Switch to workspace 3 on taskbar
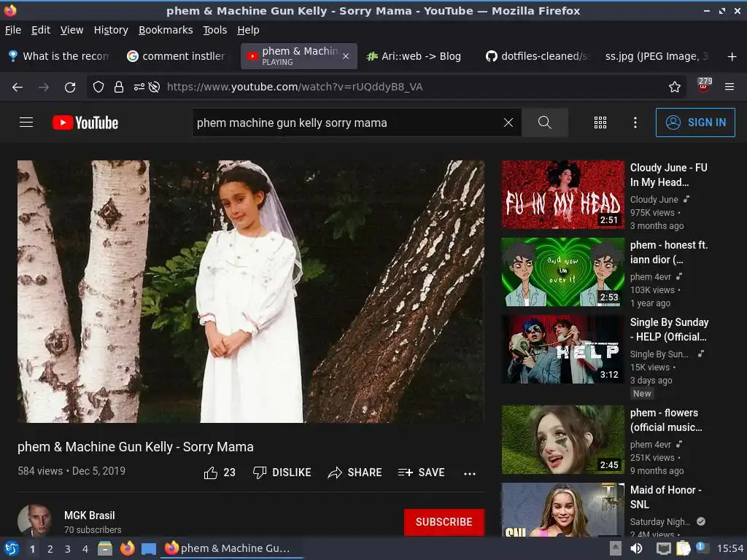Image resolution: width=747 pixels, height=560 pixels. point(68,549)
